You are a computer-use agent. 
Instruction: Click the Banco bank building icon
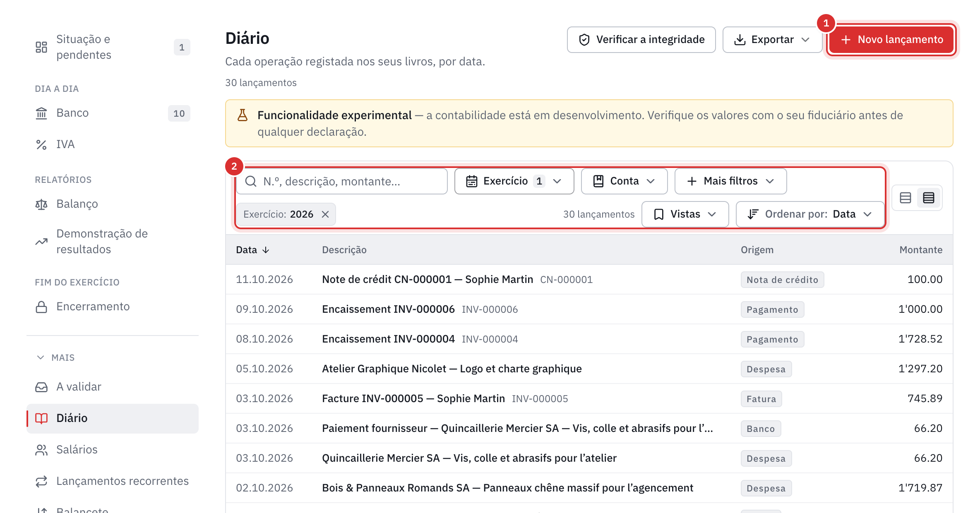[x=41, y=113]
